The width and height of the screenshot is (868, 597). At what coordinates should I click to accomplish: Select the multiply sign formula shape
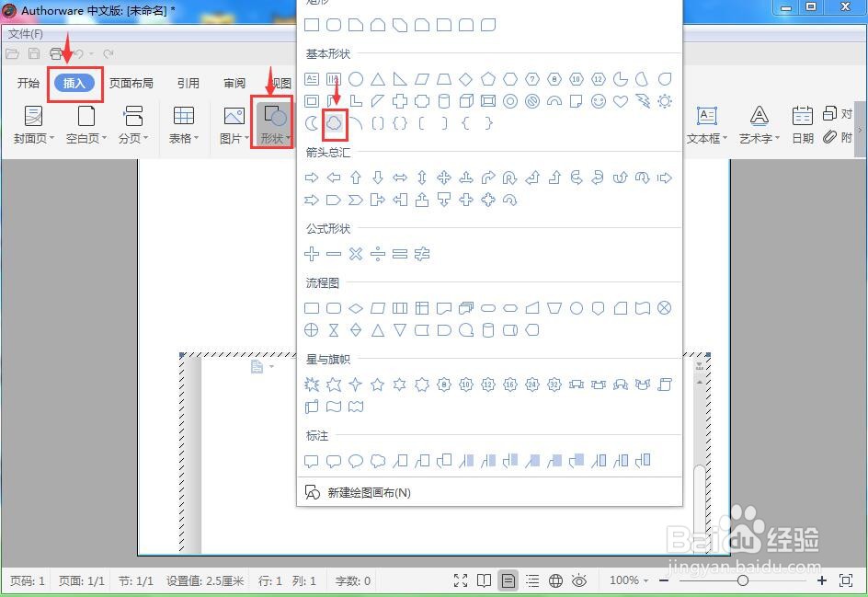pos(356,254)
